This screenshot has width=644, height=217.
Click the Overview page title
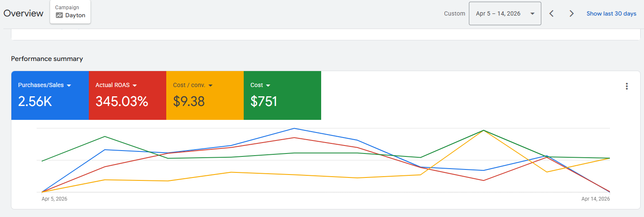coord(24,13)
